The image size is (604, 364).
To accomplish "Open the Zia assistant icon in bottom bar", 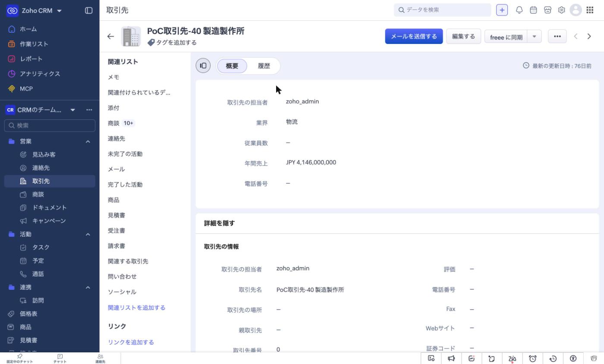I will tap(512, 358).
